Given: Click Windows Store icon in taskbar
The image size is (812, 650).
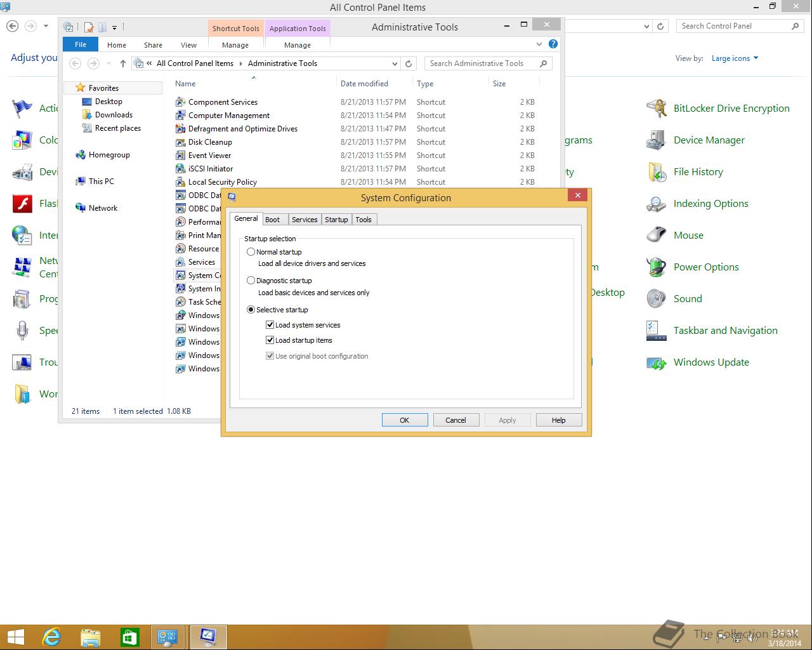Looking at the screenshot, I should [x=130, y=637].
